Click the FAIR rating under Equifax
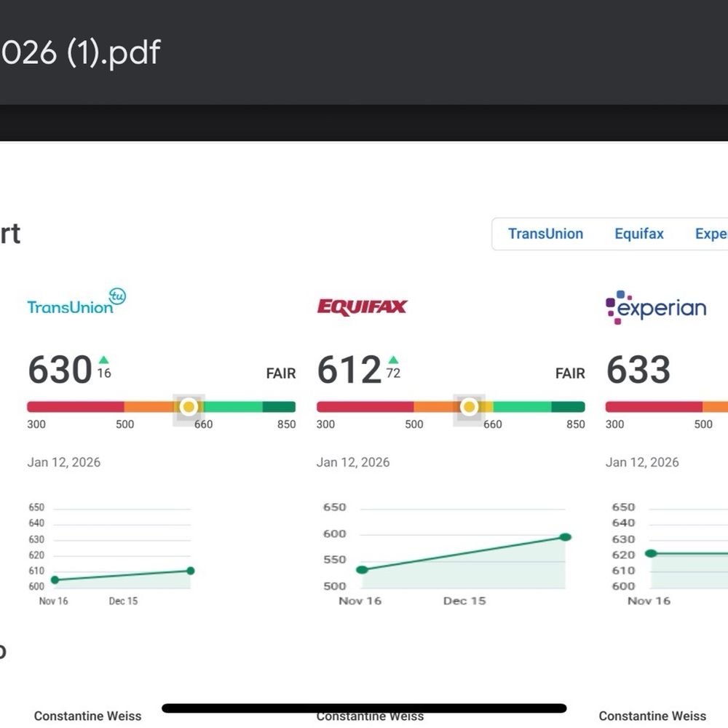This screenshot has height=728, width=728. 570,373
